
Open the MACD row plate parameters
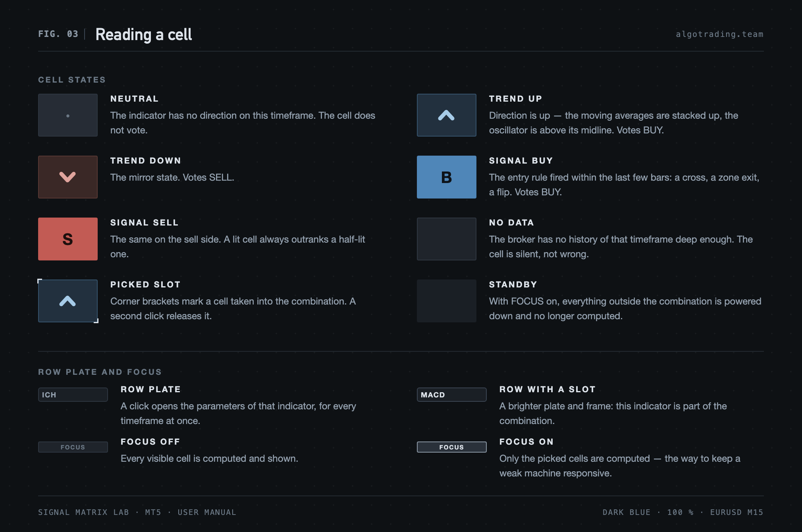coord(452,395)
